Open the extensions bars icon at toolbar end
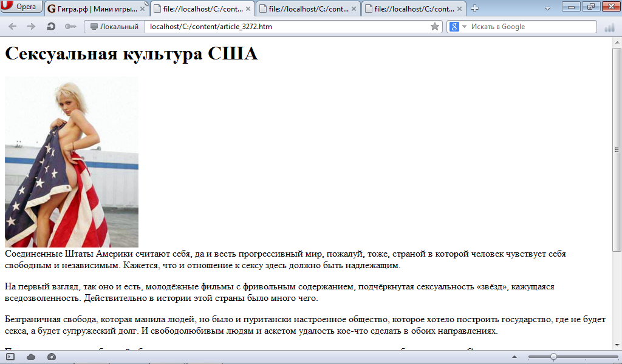 point(609,27)
